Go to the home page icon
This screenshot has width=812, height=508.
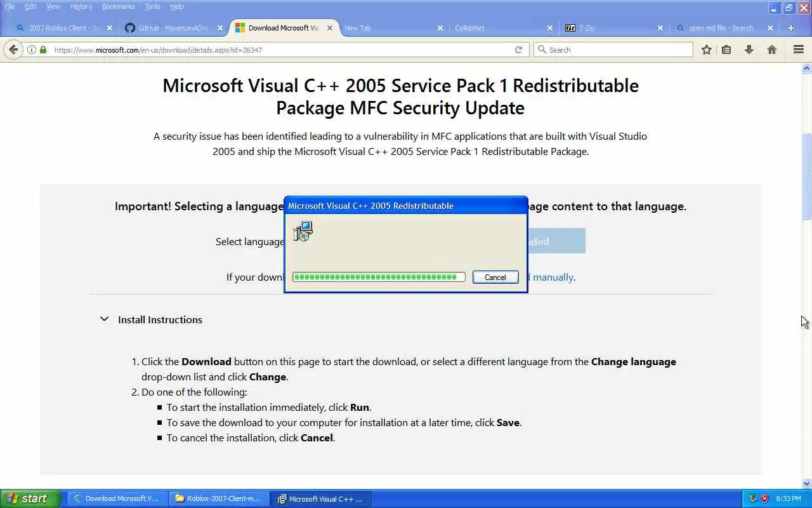pyautogui.click(x=772, y=50)
